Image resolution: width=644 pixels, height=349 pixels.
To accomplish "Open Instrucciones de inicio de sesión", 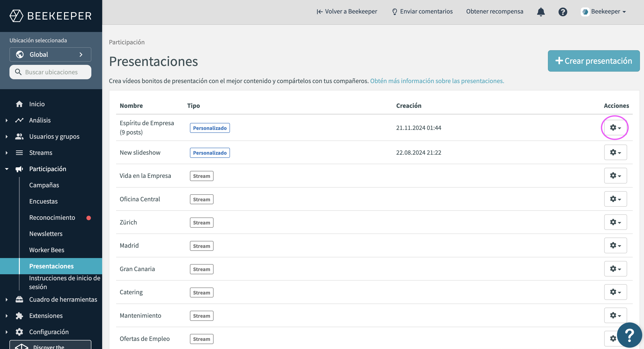I will click(x=65, y=282).
